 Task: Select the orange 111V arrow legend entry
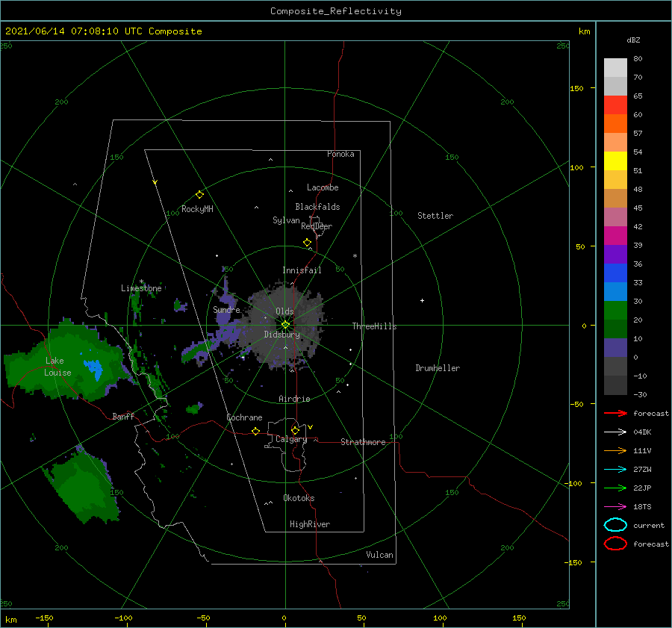[x=615, y=450]
